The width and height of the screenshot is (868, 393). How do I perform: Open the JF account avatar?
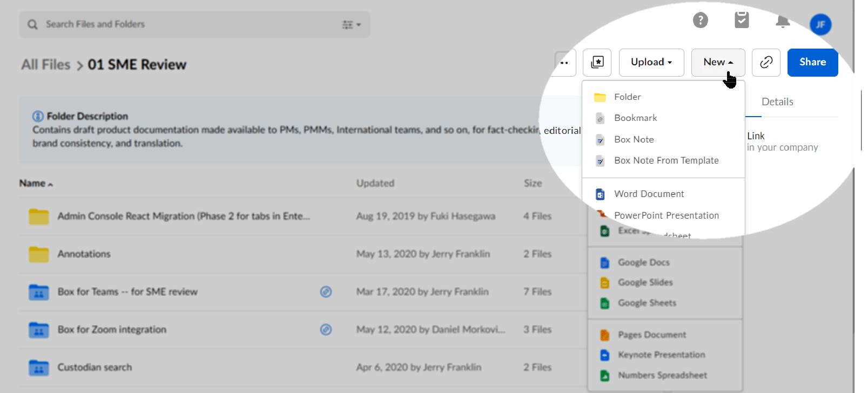tap(820, 24)
